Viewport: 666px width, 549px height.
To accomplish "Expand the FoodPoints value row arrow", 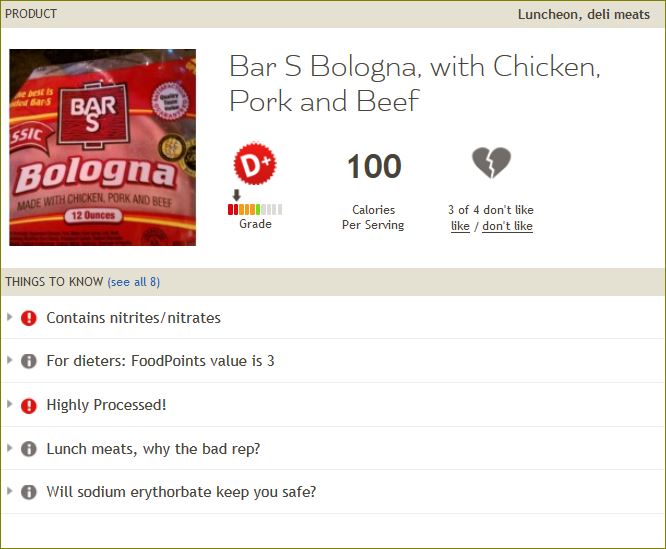I will 10,360.
